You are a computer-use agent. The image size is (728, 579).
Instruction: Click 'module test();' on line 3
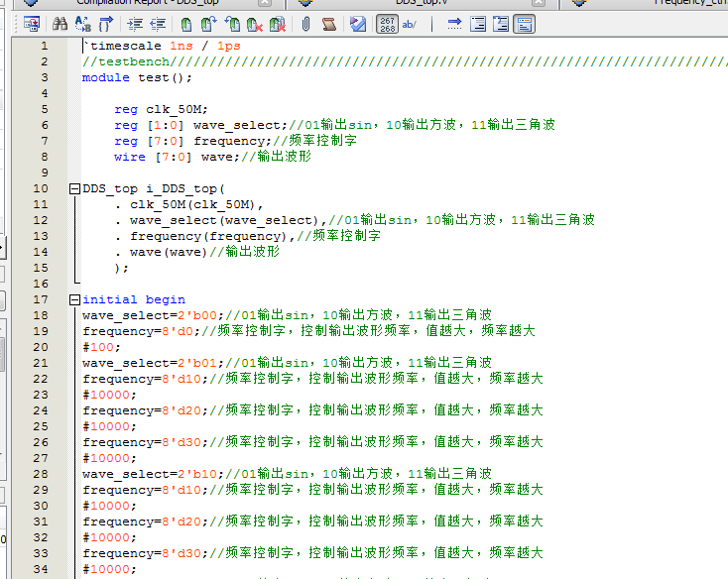point(137,77)
